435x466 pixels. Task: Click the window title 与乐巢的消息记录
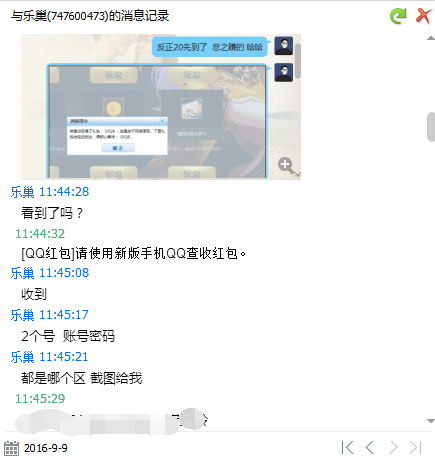point(90,16)
